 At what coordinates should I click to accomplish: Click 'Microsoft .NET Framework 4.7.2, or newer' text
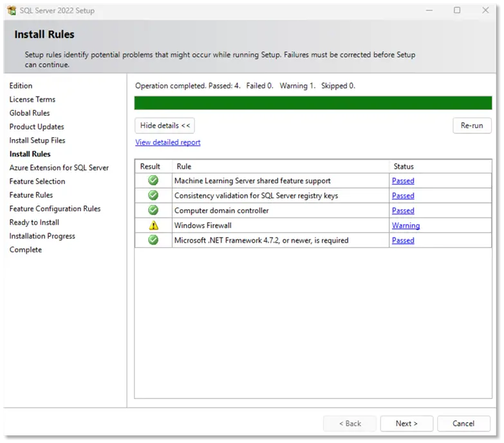(261, 240)
